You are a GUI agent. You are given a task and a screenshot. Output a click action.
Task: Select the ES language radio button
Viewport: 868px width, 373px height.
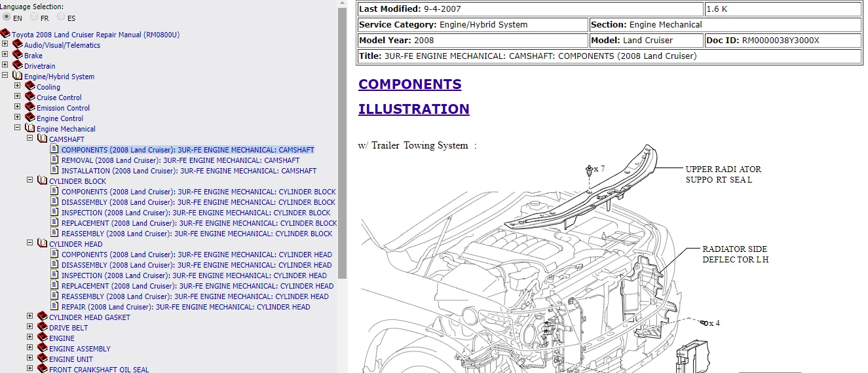point(61,18)
